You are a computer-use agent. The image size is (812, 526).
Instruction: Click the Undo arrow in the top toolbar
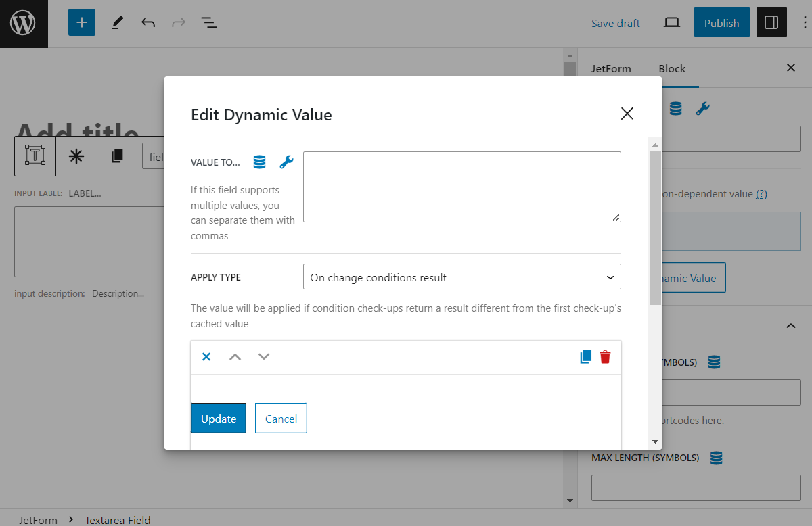click(x=148, y=22)
